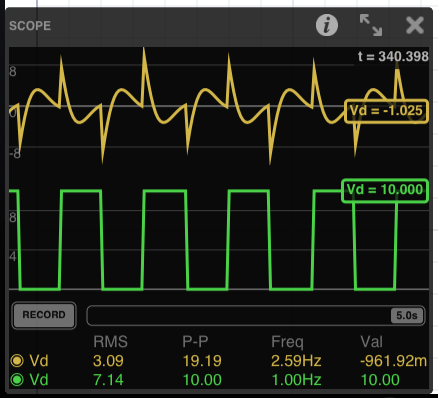Click the -961.92m Val reading
Screen dimensions: 438x398
coord(393,361)
